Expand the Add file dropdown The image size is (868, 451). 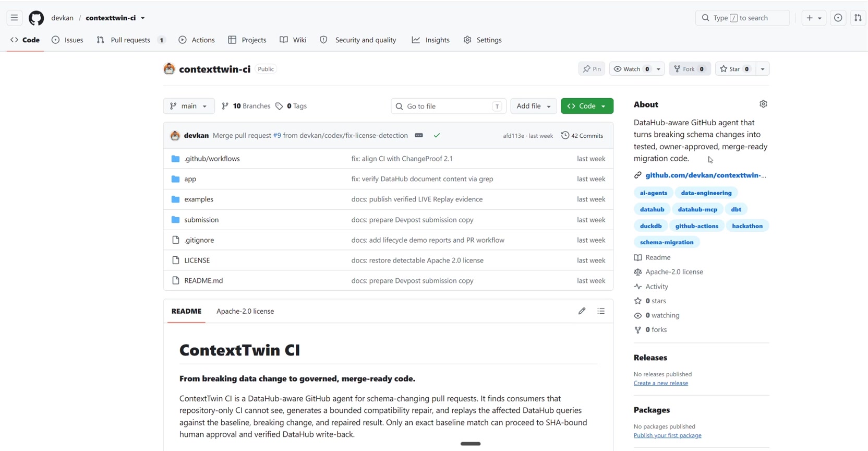pos(534,106)
